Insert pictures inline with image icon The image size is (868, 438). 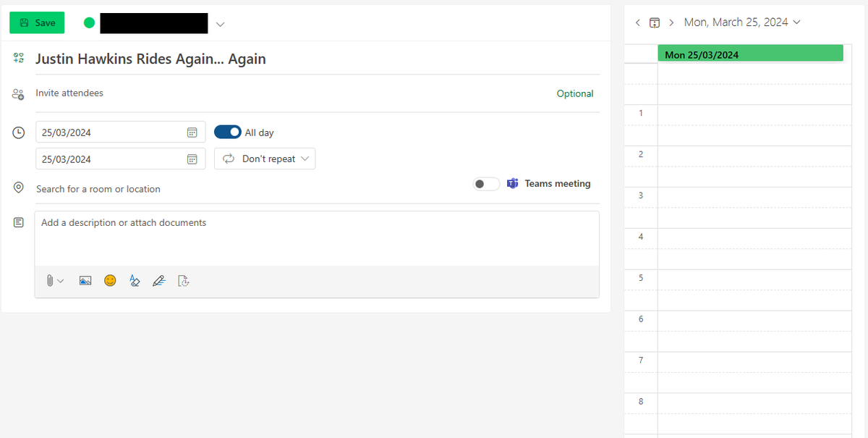tap(85, 281)
